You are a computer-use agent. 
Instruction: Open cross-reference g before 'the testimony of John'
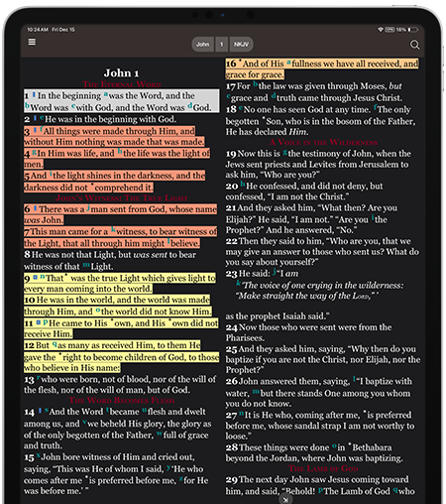coord(284,153)
